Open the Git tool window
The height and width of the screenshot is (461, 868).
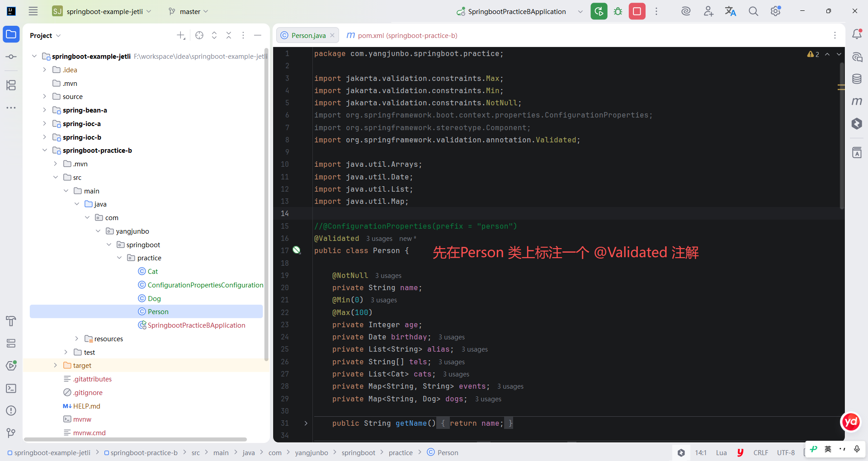[x=11, y=433]
